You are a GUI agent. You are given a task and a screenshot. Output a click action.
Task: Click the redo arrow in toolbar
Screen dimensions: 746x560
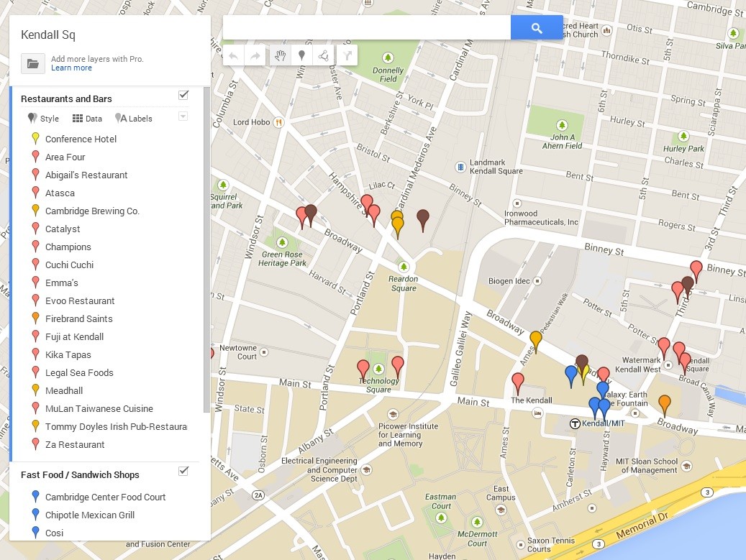(255, 55)
